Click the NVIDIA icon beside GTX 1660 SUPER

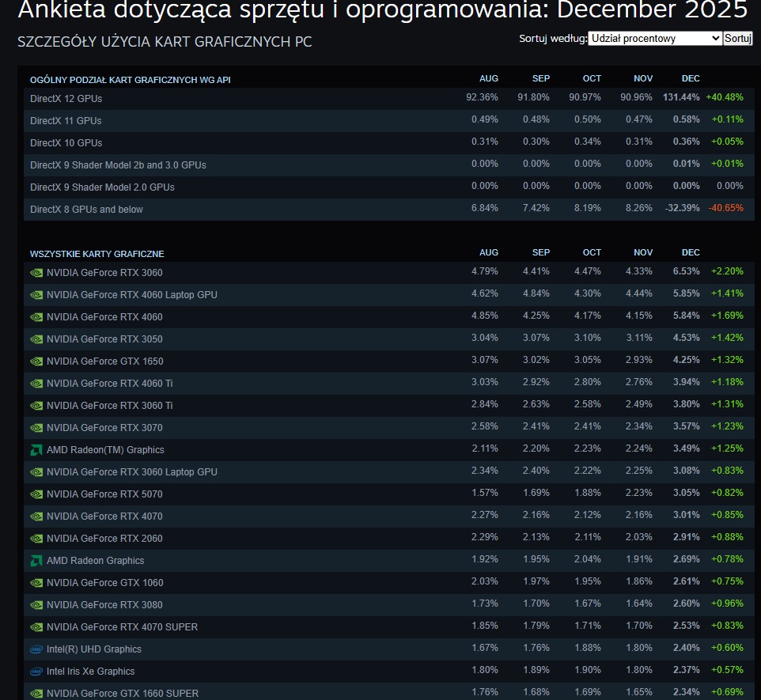(x=35, y=693)
